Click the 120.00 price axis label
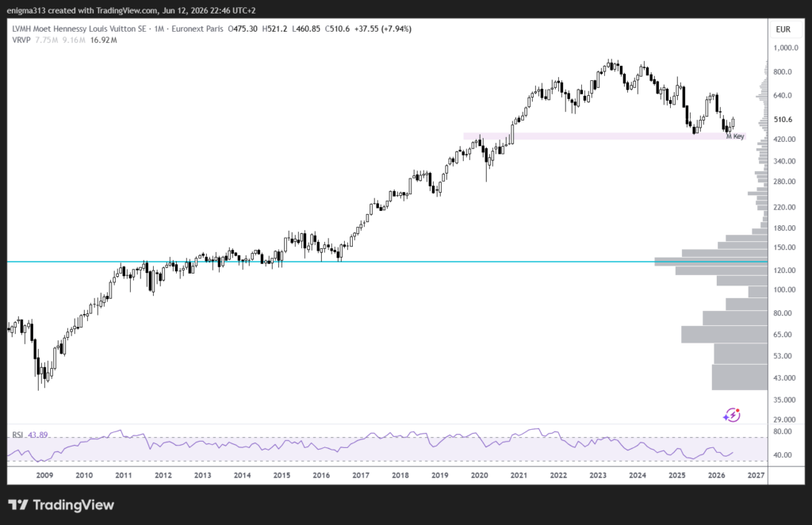This screenshot has width=812, height=525. pyautogui.click(x=784, y=270)
